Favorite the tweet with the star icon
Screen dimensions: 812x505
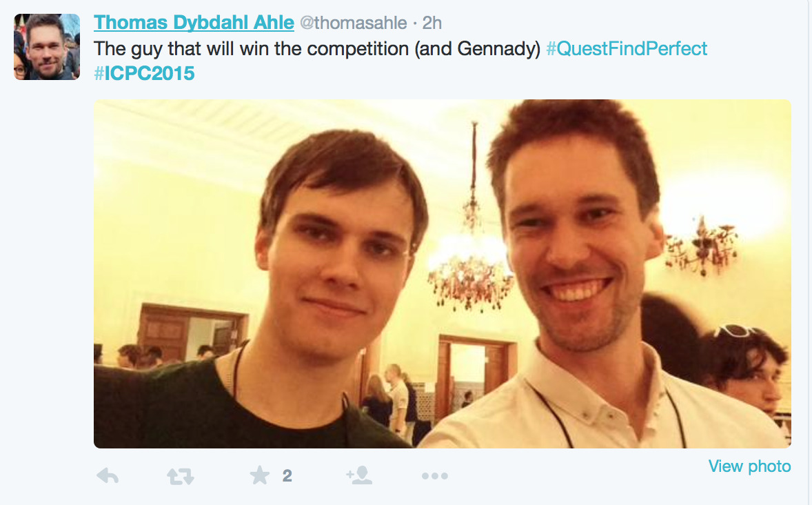(x=260, y=475)
